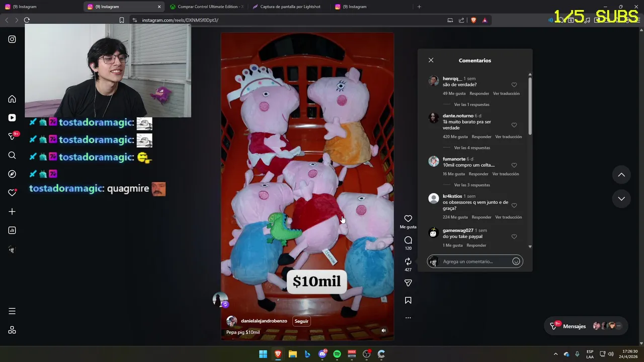The height and width of the screenshot is (362, 644).
Task: Like gameswag027's comment
Action: coord(514,236)
